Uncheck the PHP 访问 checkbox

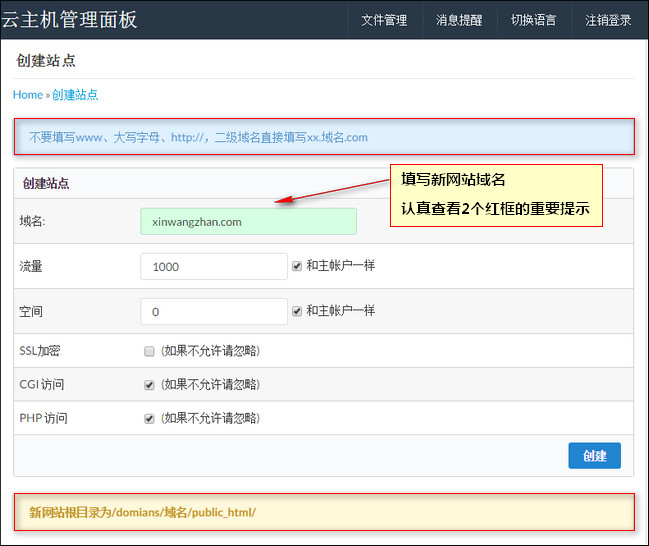149,419
